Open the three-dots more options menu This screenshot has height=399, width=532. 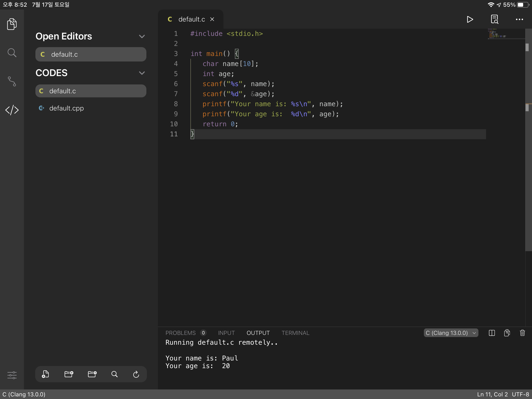click(519, 19)
